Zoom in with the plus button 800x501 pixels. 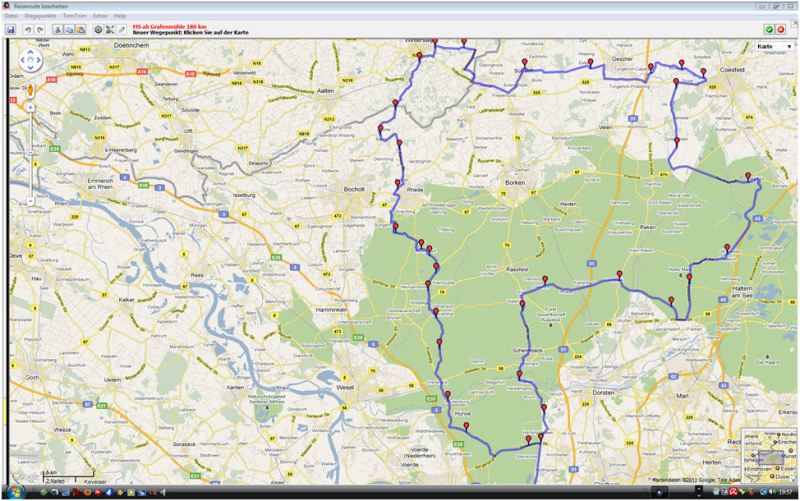click(x=31, y=107)
